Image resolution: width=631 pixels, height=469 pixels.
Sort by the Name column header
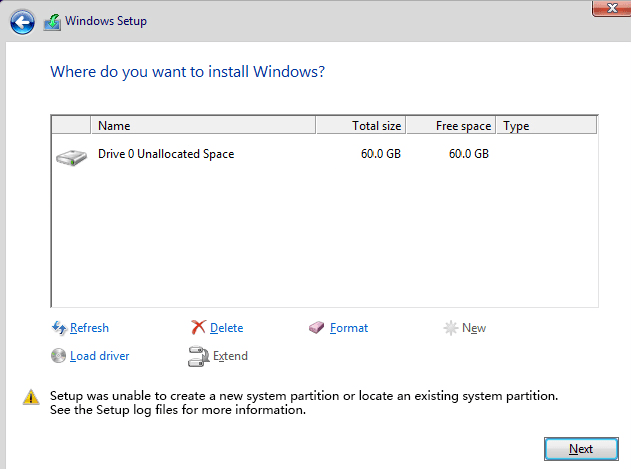coord(203,126)
